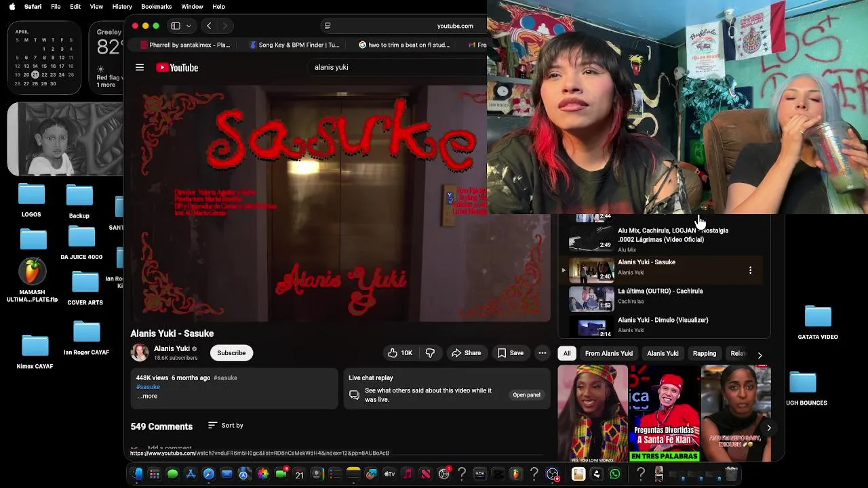868x488 pixels.
Task: Switch to 'Pharrell by santakimex' tab
Action: (184, 45)
